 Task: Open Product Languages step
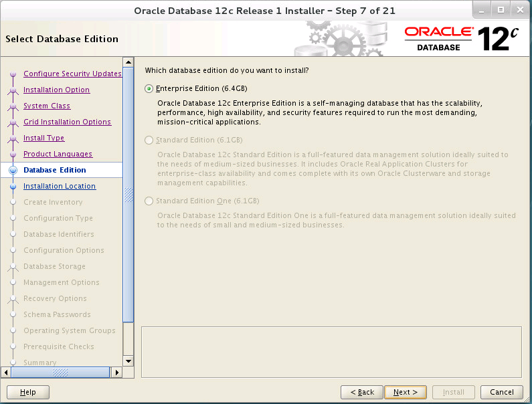(x=58, y=154)
